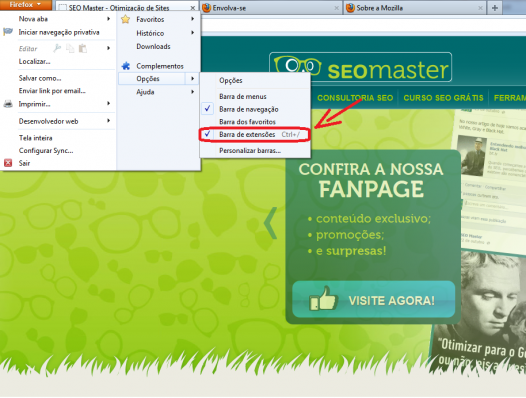This screenshot has width=526, height=398.
Task: Open Favoritos menu entry
Action: point(150,19)
